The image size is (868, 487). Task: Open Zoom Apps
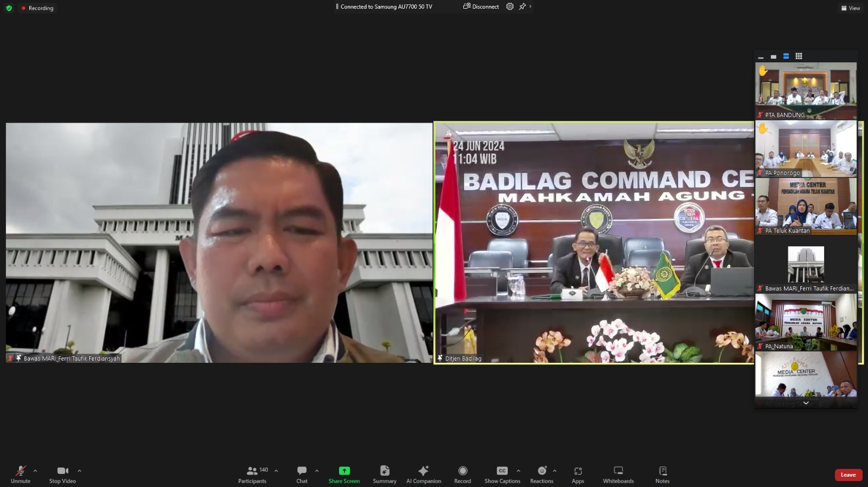pos(578,474)
